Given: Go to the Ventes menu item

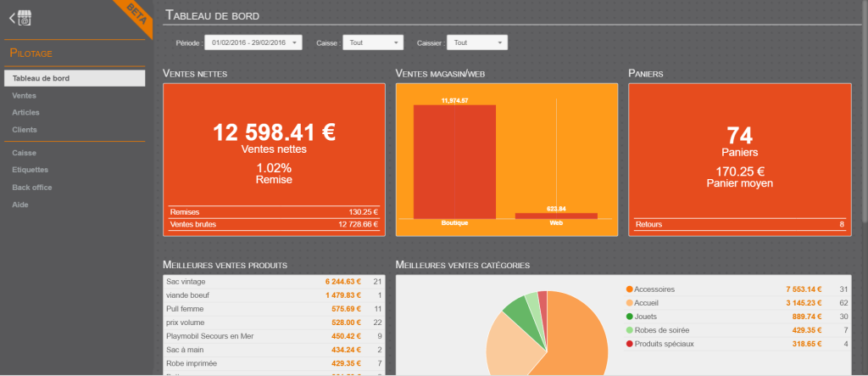Looking at the screenshot, I should 24,95.
